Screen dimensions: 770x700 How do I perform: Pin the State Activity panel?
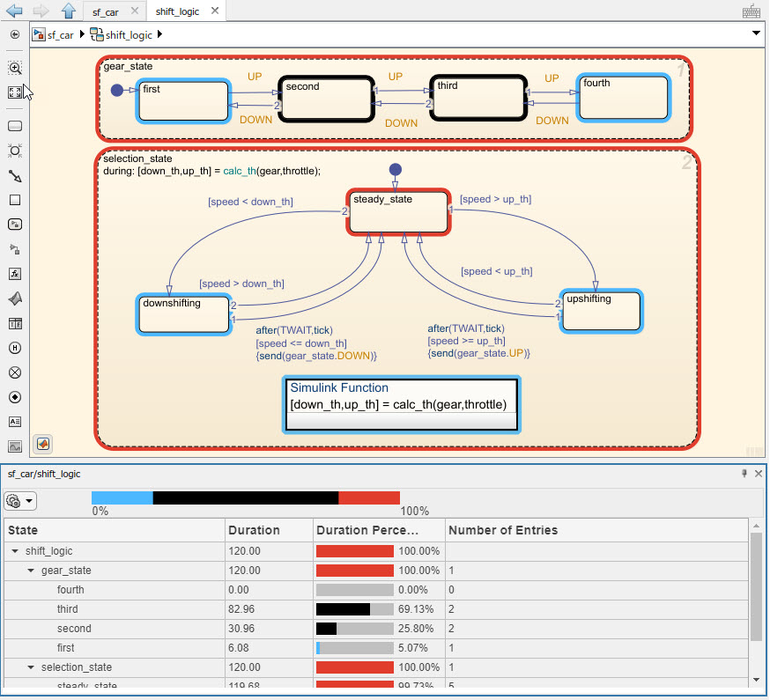pyautogui.click(x=744, y=474)
